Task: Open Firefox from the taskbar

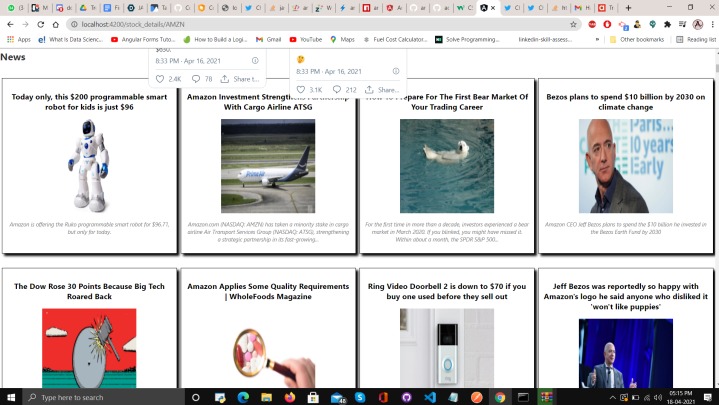Action: click(x=290, y=397)
